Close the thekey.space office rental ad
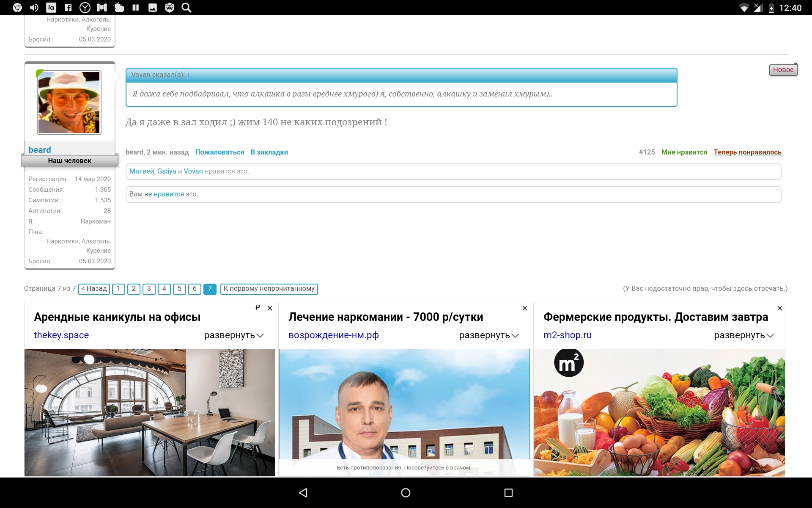This screenshot has width=812, height=508. click(x=270, y=308)
